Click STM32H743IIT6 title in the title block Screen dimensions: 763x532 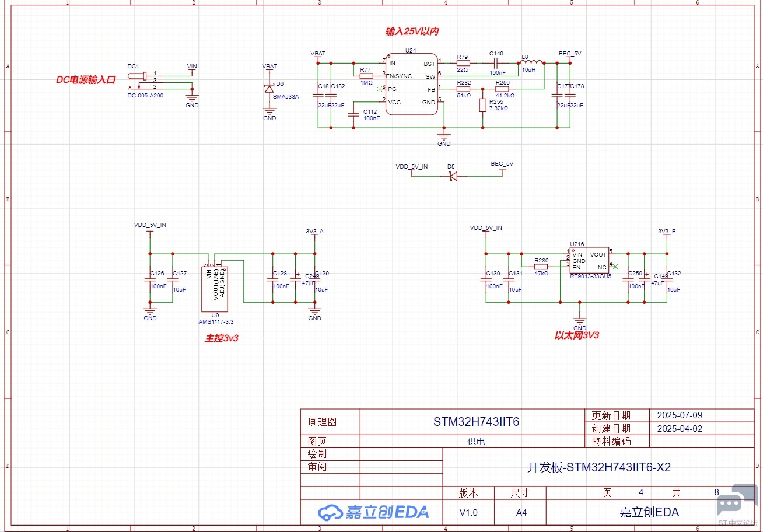point(476,422)
